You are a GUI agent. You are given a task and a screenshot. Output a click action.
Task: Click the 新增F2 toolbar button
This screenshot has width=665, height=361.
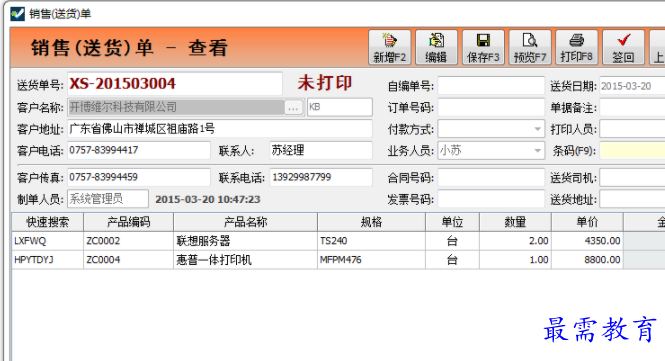point(389,47)
